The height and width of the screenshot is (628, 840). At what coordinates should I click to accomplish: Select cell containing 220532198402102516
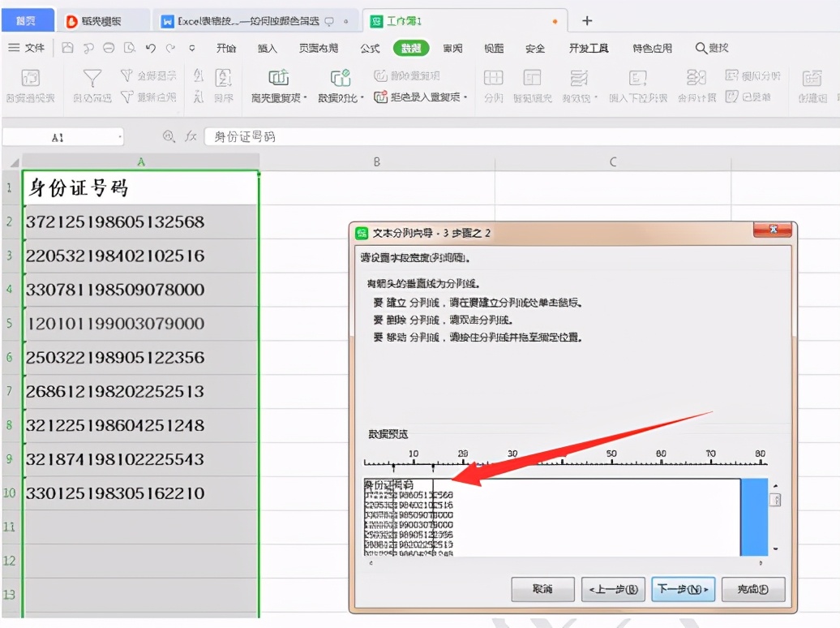tap(141, 256)
